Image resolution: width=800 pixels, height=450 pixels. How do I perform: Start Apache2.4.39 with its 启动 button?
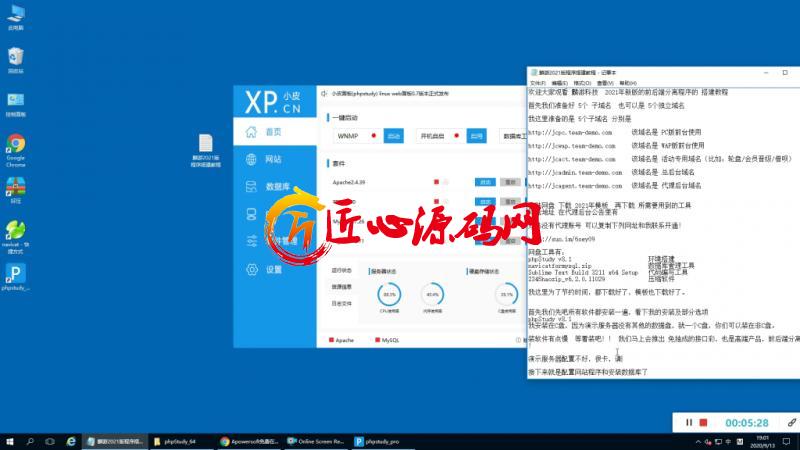click(x=485, y=182)
